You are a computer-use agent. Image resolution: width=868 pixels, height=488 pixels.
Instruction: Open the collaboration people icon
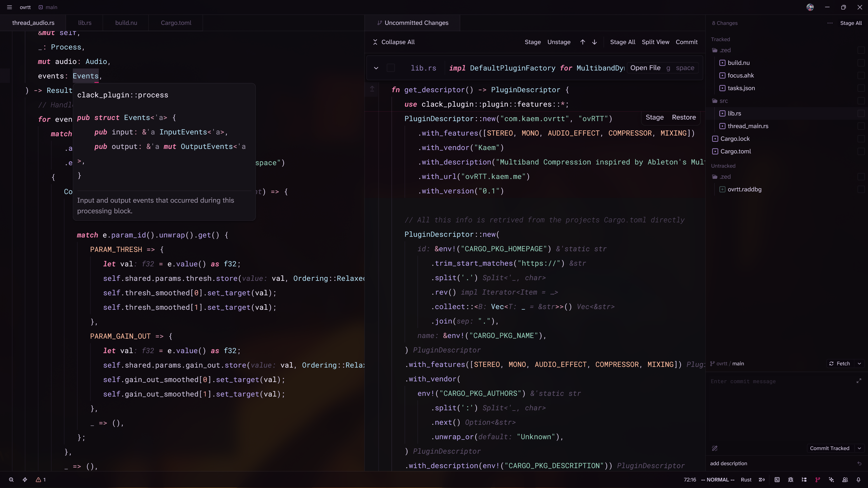(x=845, y=480)
